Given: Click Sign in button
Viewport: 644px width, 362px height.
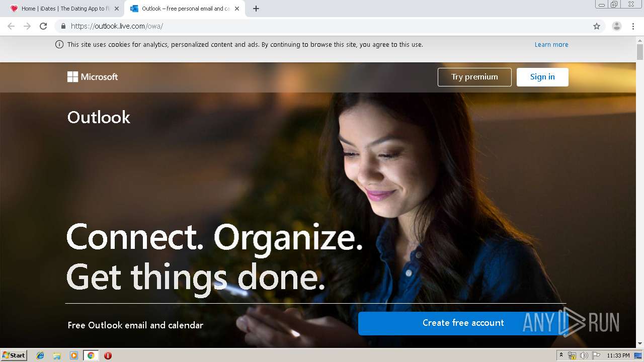Looking at the screenshot, I should point(542,77).
